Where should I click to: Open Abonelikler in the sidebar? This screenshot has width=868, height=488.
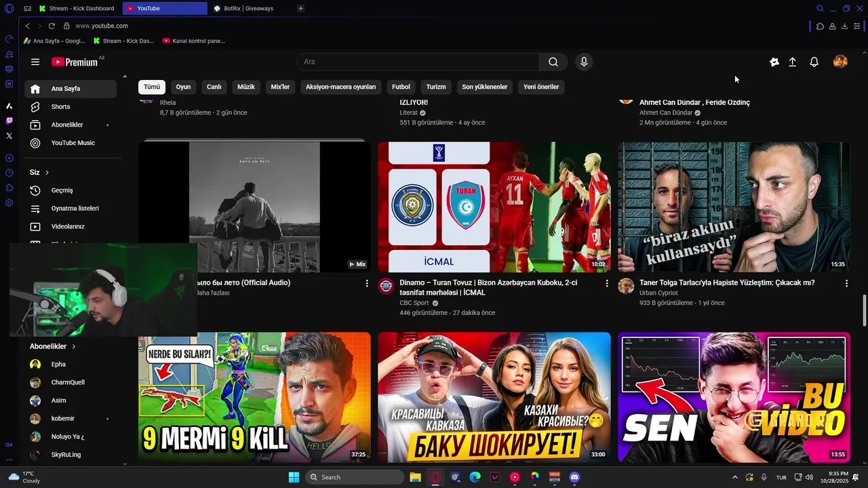tap(71, 125)
